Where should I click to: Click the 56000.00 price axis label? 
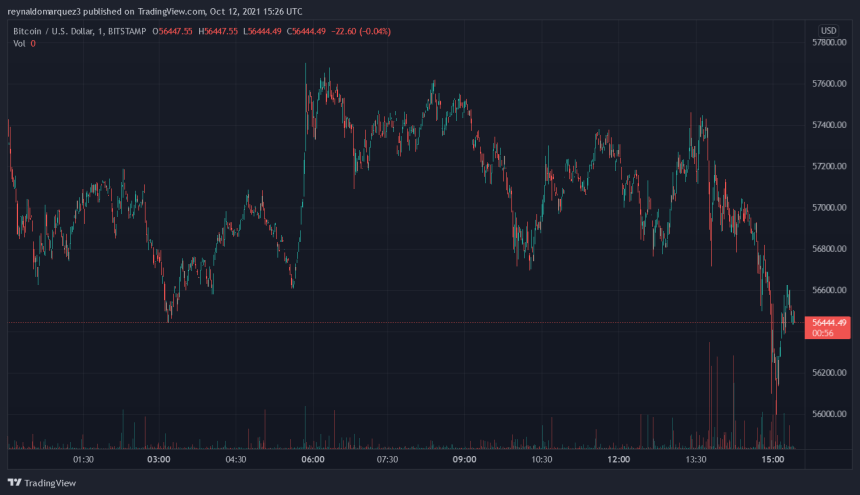pyautogui.click(x=829, y=414)
